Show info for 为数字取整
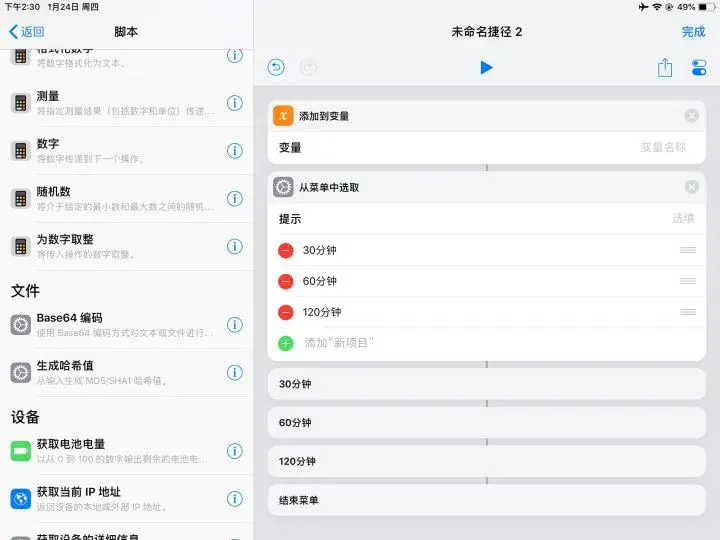The width and height of the screenshot is (720, 540). (235, 246)
